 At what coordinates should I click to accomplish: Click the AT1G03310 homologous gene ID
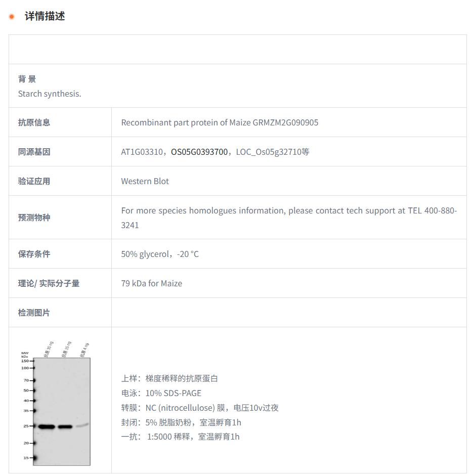(142, 152)
